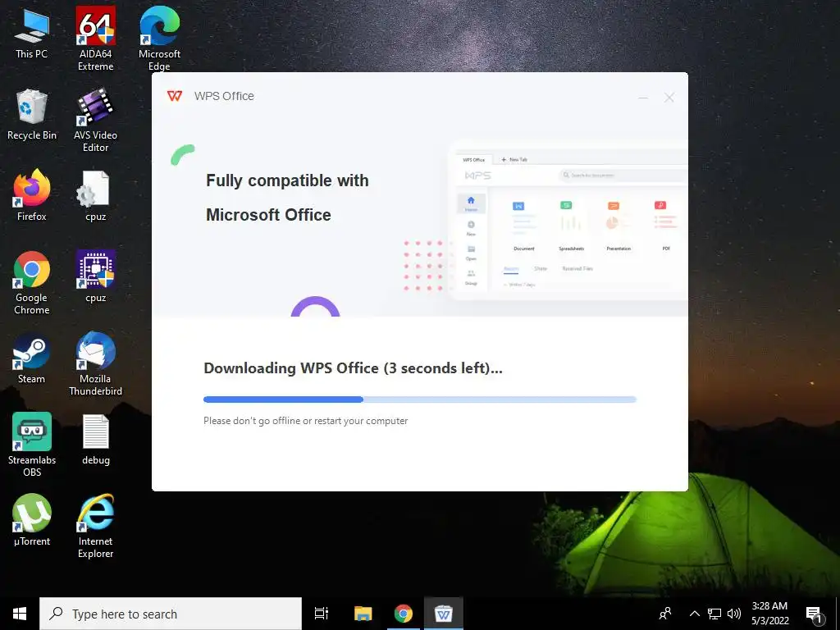Open the Action Center notifications icon

(815, 614)
